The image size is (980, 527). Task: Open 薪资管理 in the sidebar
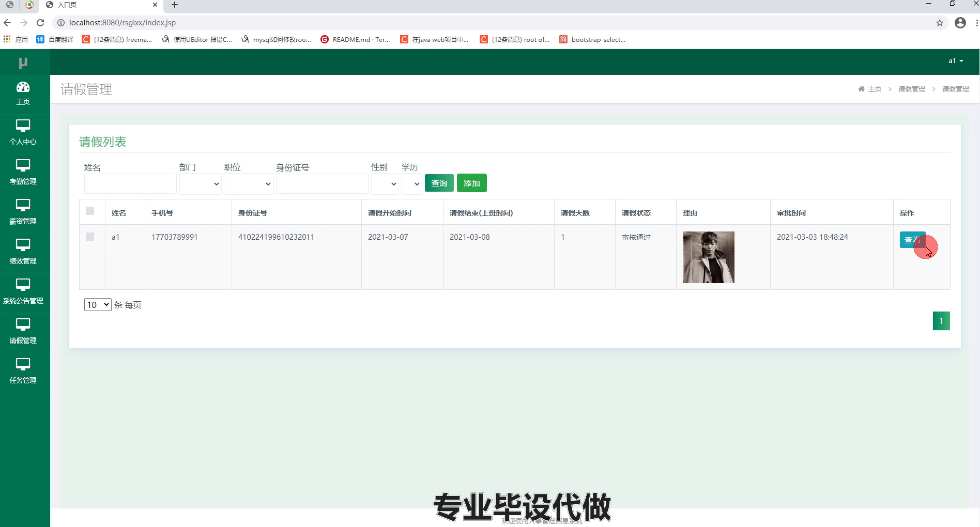[x=23, y=212]
